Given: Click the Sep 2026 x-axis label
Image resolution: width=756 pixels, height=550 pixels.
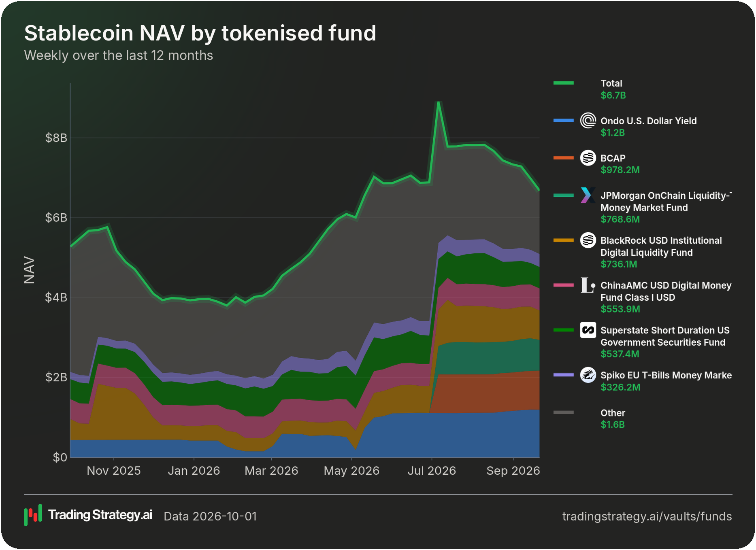Looking at the screenshot, I should (x=513, y=471).
